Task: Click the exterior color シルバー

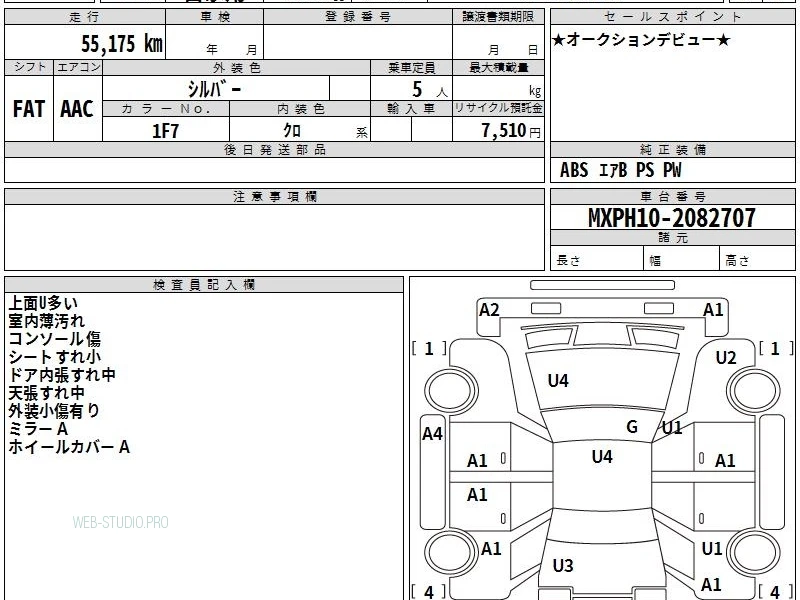Action: point(214,89)
